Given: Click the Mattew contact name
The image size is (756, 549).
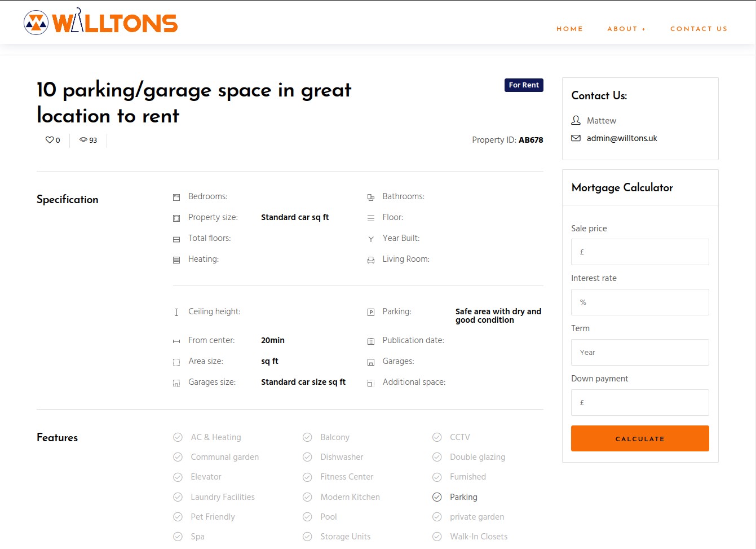Looking at the screenshot, I should (x=602, y=121).
